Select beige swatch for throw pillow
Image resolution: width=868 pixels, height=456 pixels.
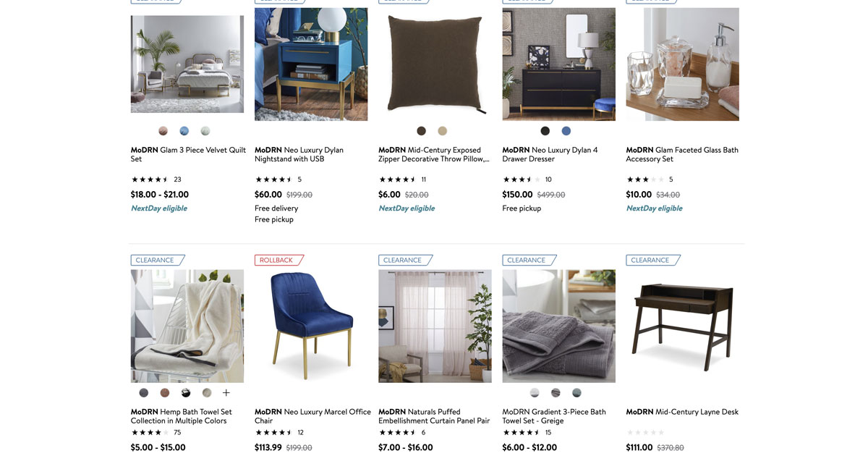[443, 131]
